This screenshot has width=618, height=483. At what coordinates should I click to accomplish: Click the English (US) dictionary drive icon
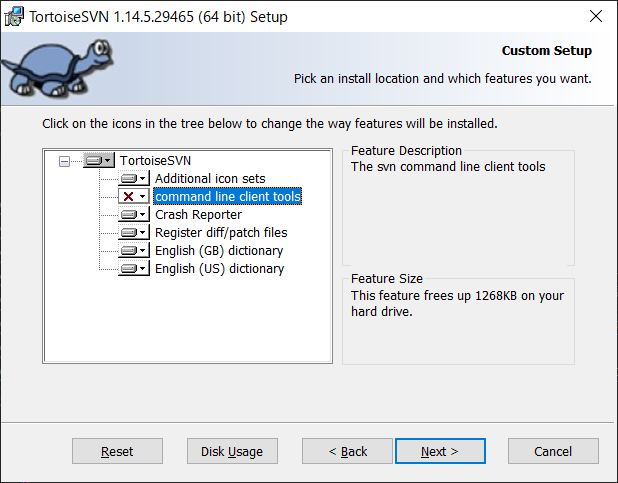(129, 269)
